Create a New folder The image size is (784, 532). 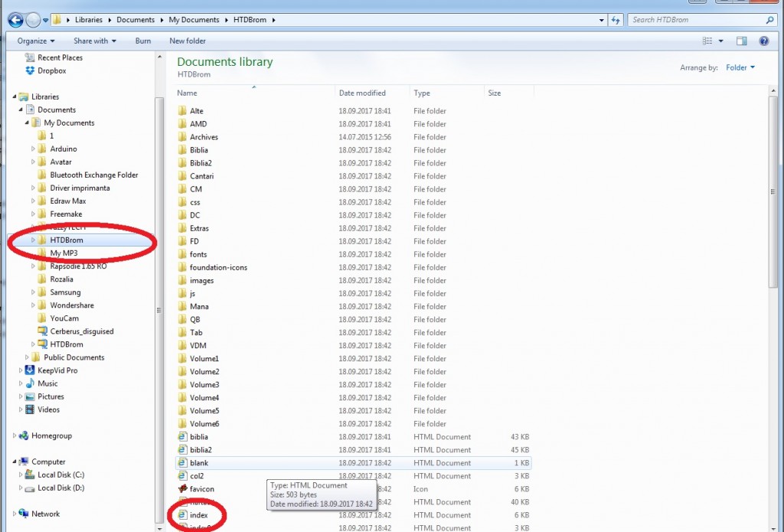(x=188, y=41)
